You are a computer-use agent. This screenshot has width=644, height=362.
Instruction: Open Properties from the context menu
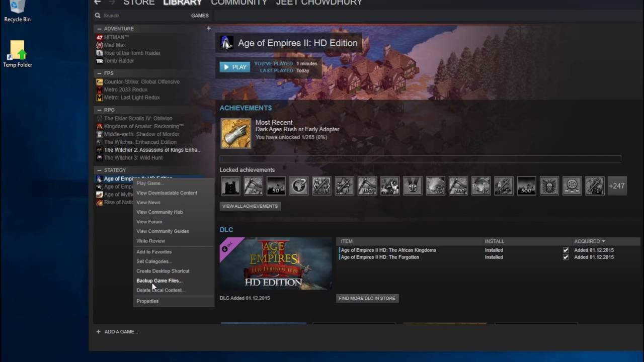(x=147, y=301)
